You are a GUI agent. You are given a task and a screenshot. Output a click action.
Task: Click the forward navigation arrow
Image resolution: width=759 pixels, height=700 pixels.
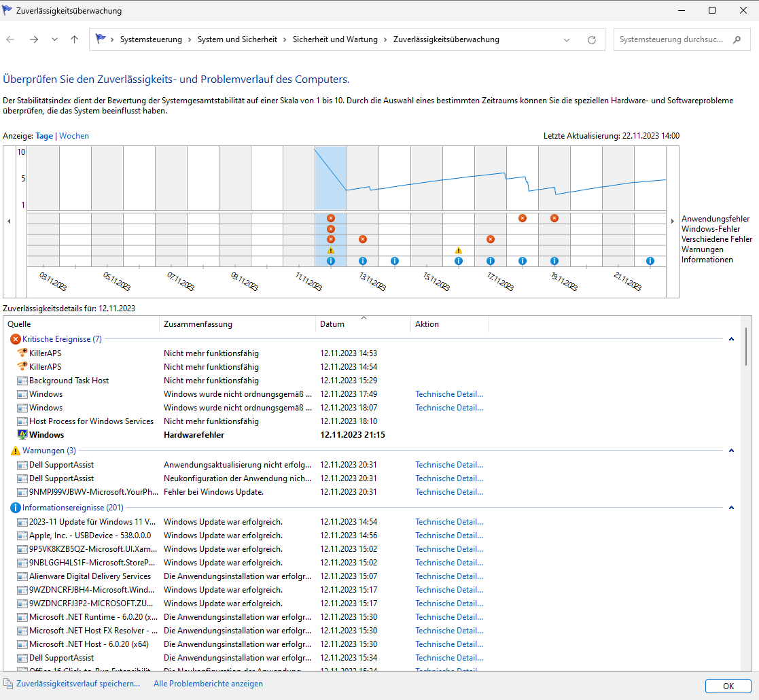coord(34,39)
